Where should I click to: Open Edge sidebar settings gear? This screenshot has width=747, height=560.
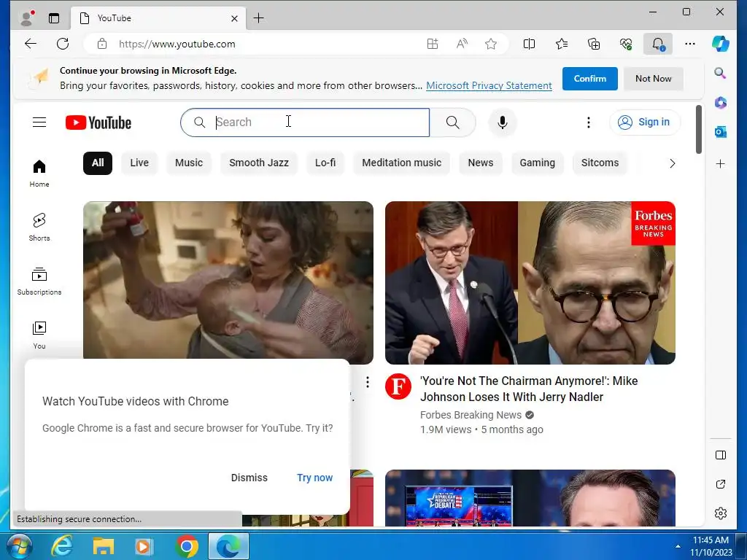pos(720,513)
